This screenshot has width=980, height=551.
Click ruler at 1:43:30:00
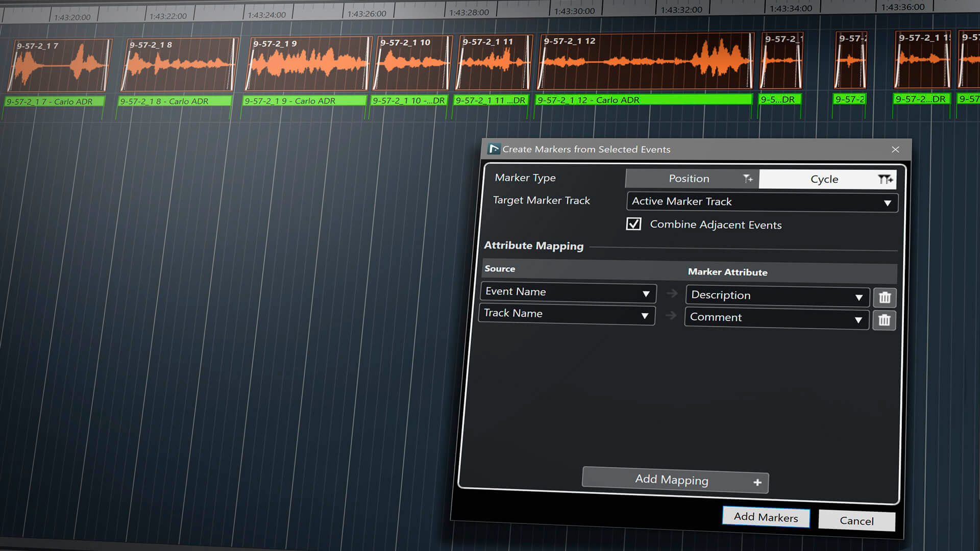coord(574,11)
